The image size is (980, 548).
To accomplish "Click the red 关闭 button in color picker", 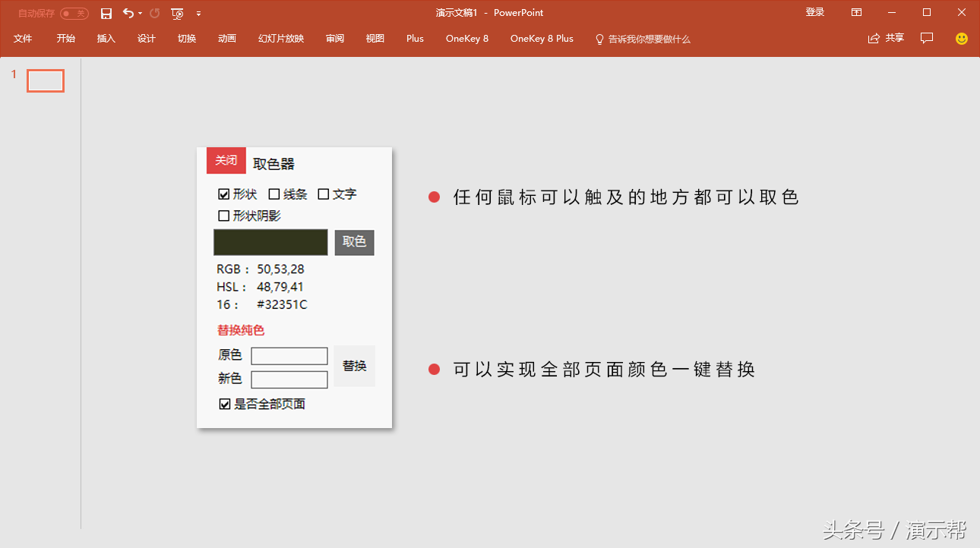I will (x=226, y=161).
